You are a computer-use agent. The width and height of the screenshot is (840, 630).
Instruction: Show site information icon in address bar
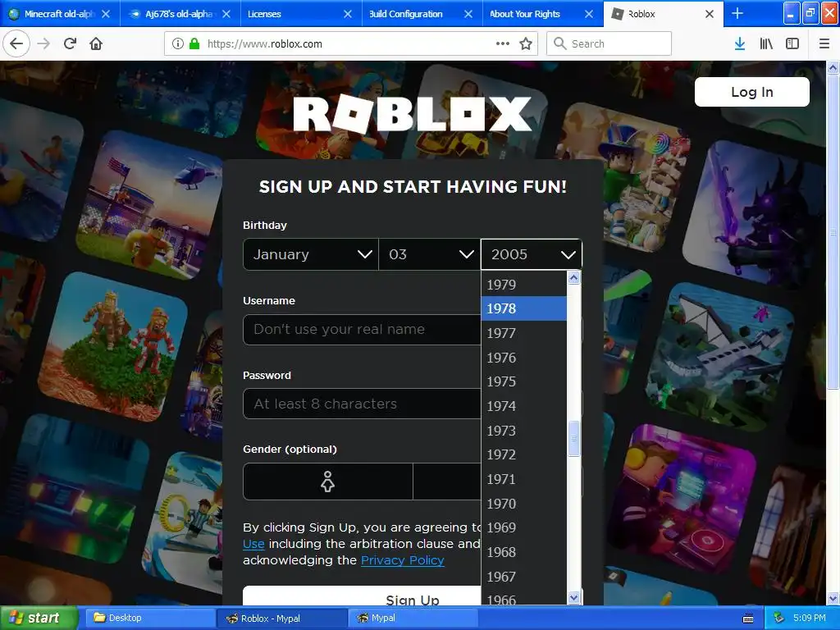[178, 43]
